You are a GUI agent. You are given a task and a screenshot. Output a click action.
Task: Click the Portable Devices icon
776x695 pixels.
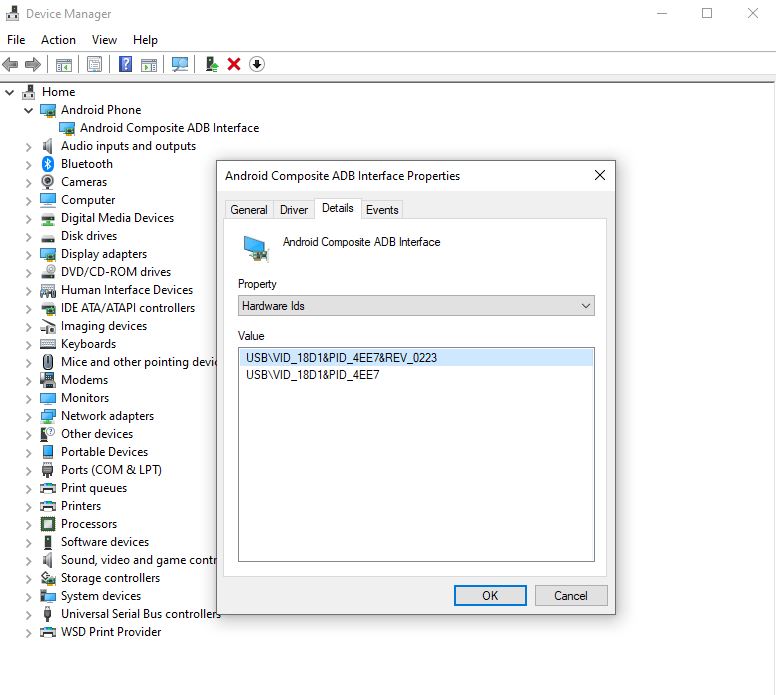coord(48,452)
